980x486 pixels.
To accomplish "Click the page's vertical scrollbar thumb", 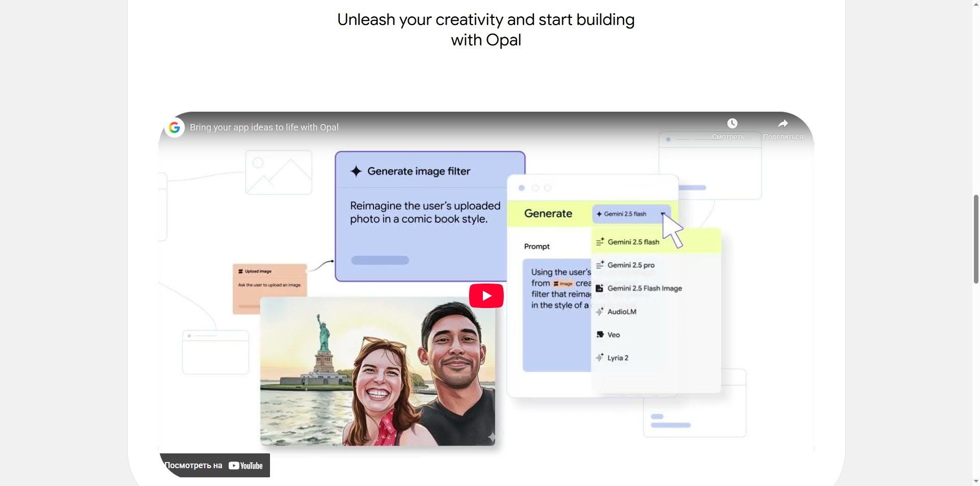I will (x=976, y=239).
